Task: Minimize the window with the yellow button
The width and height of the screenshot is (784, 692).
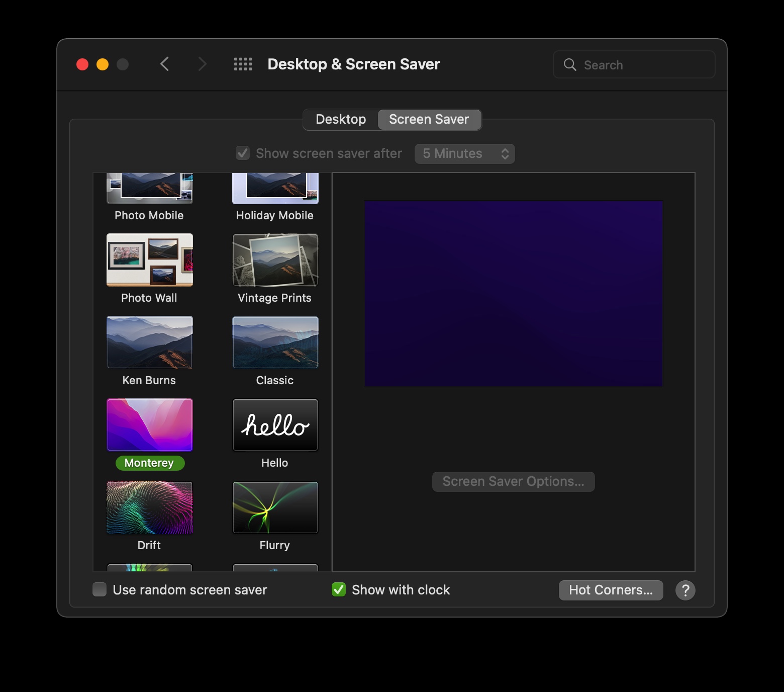Action: point(103,64)
